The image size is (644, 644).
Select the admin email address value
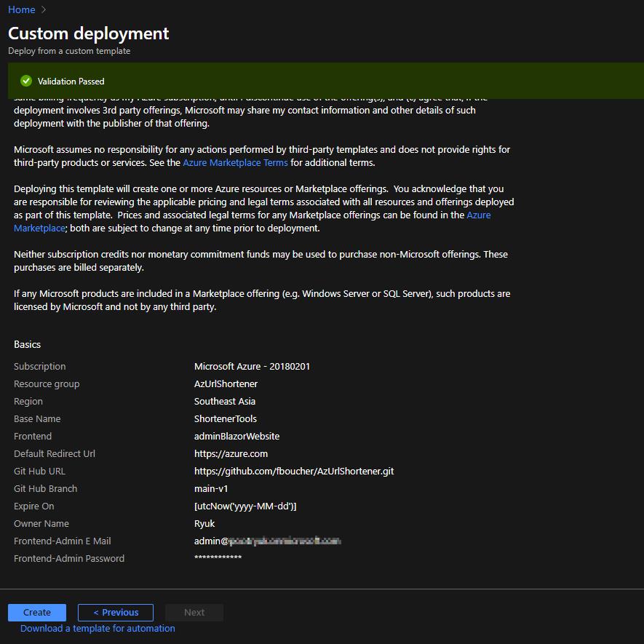pos(267,541)
